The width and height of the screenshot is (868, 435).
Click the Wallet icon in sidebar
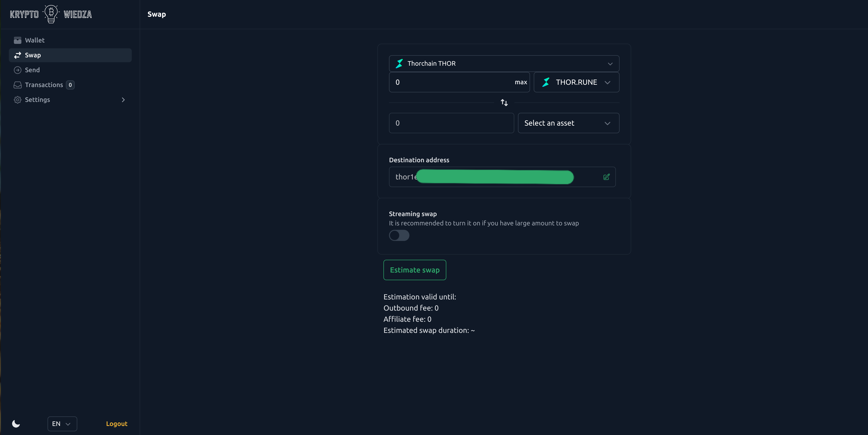pyautogui.click(x=18, y=40)
